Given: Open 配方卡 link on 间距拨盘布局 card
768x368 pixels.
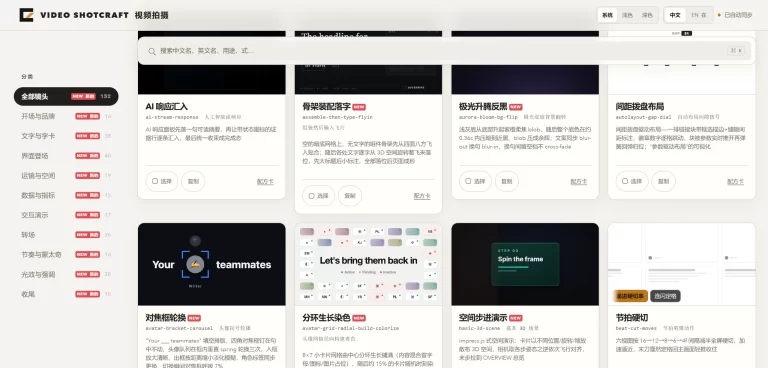Looking at the screenshot, I should tap(735, 182).
